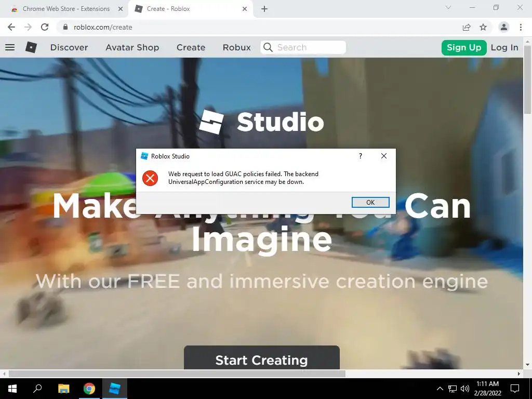532x399 pixels.
Task: Click the scroll right arrow of horizontal scrollbar
Action: [x=519, y=374]
